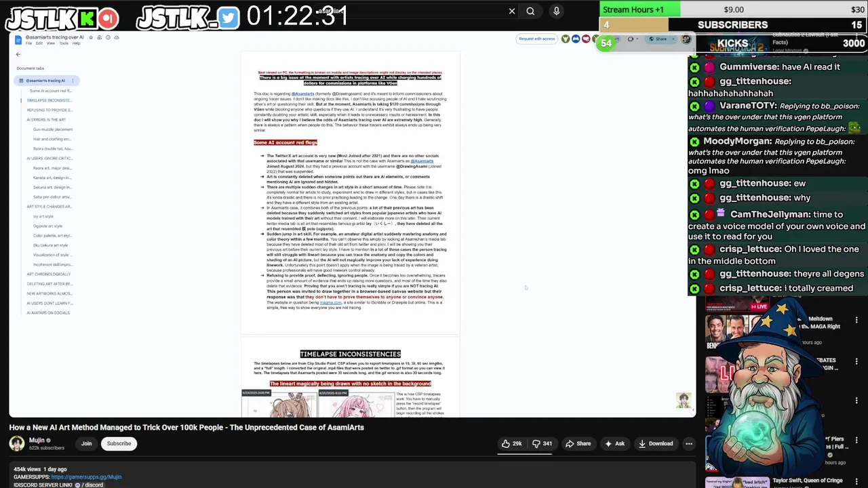Image resolution: width=868 pixels, height=488 pixels.
Task: Click the video title about AsamiArts
Action: pyautogui.click(x=186, y=428)
